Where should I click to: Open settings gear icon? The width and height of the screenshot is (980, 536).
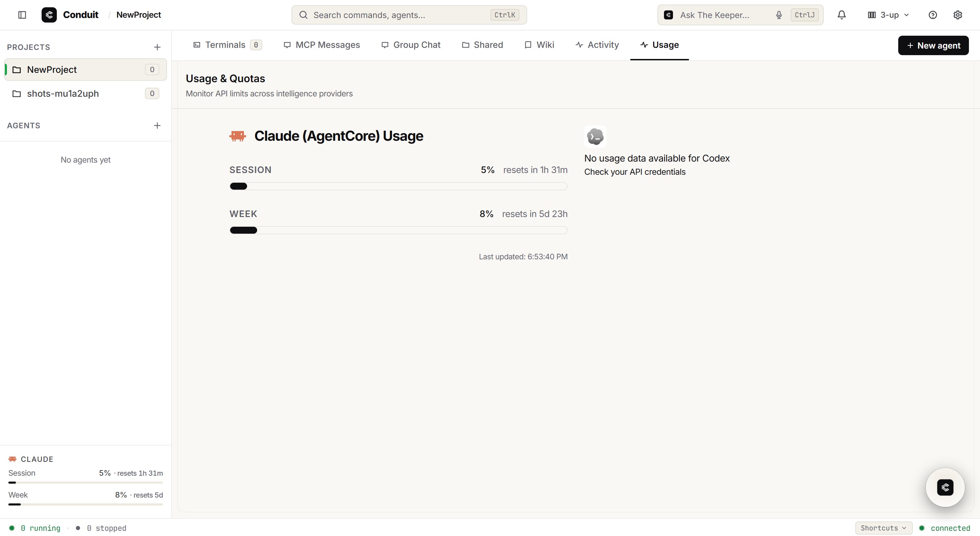coord(957,15)
